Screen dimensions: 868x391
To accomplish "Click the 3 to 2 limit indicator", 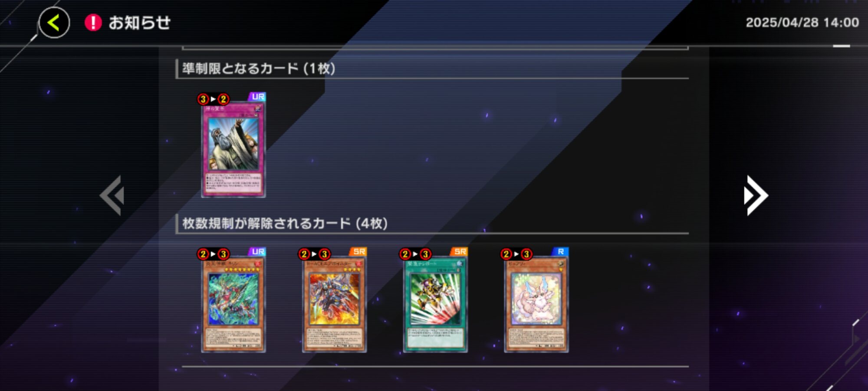I will pos(213,99).
